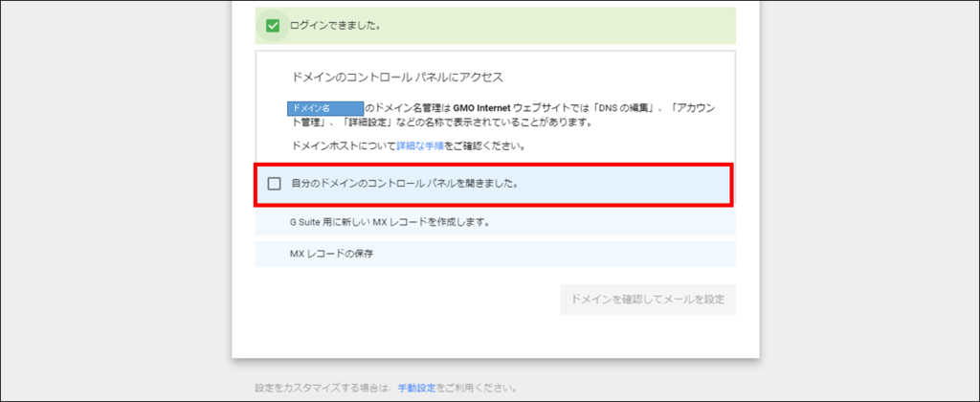This screenshot has height=402, width=980.
Task: Open the 詳細な手順 link
Action: [x=420, y=146]
